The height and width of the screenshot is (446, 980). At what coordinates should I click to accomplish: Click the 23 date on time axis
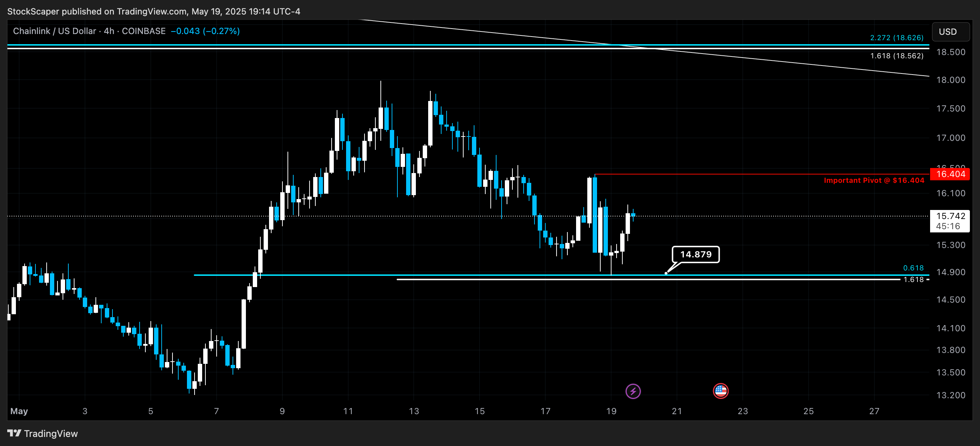(x=743, y=411)
